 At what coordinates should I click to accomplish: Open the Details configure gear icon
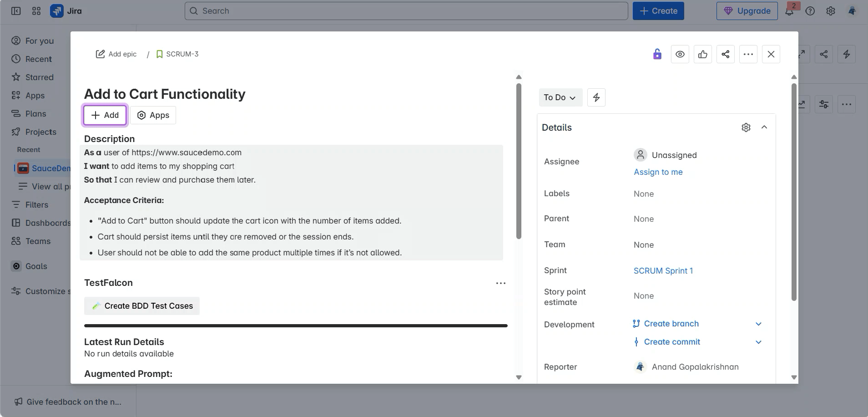pos(746,127)
